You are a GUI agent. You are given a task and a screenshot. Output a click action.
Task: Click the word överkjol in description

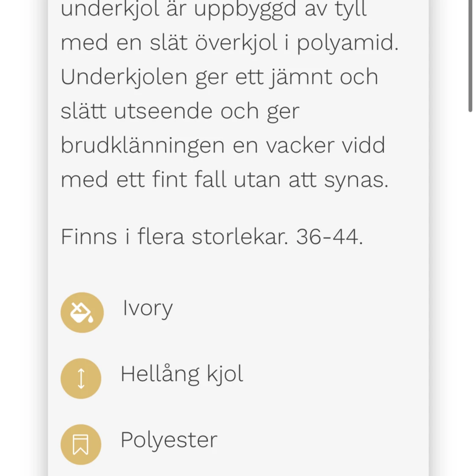pyautogui.click(x=236, y=42)
